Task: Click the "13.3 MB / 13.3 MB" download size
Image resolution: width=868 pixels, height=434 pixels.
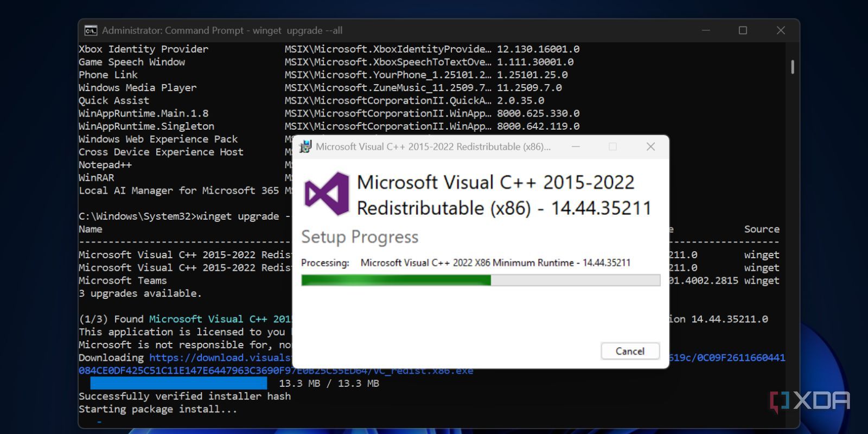Action: (x=329, y=384)
